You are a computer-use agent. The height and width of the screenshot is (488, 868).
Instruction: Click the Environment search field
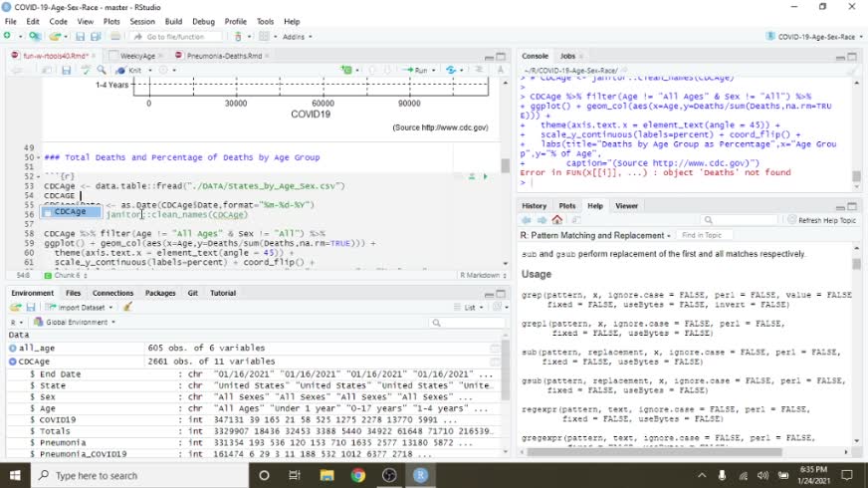(x=467, y=323)
